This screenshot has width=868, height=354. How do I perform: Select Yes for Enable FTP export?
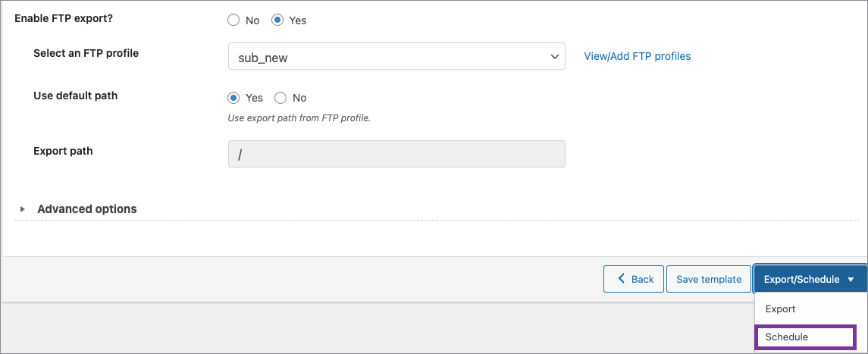pos(277,20)
